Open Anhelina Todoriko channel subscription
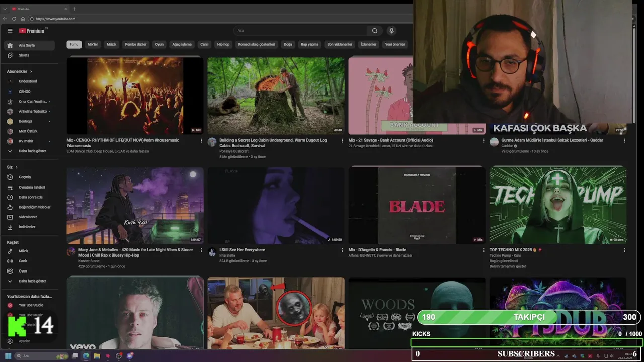The height and width of the screenshot is (362, 644). pos(29,111)
